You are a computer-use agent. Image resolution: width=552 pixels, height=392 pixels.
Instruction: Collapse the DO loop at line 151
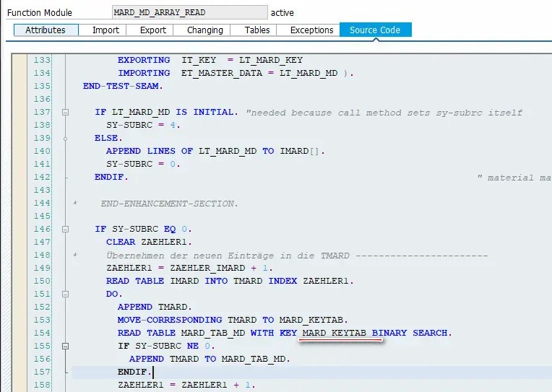point(65,294)
